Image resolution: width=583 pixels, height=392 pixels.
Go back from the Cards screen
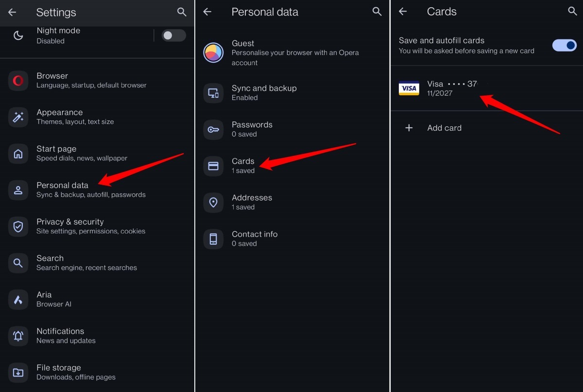click(x=403, y=12)
